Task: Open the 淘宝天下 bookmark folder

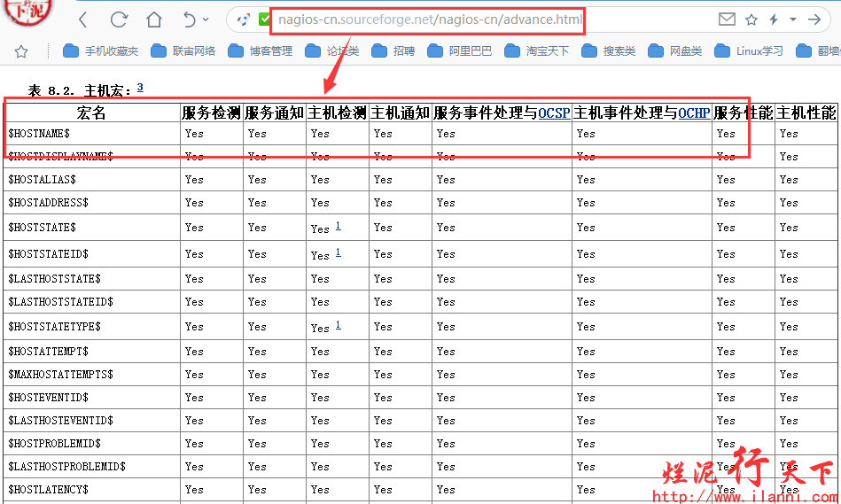Action: [x=537, y=51]
